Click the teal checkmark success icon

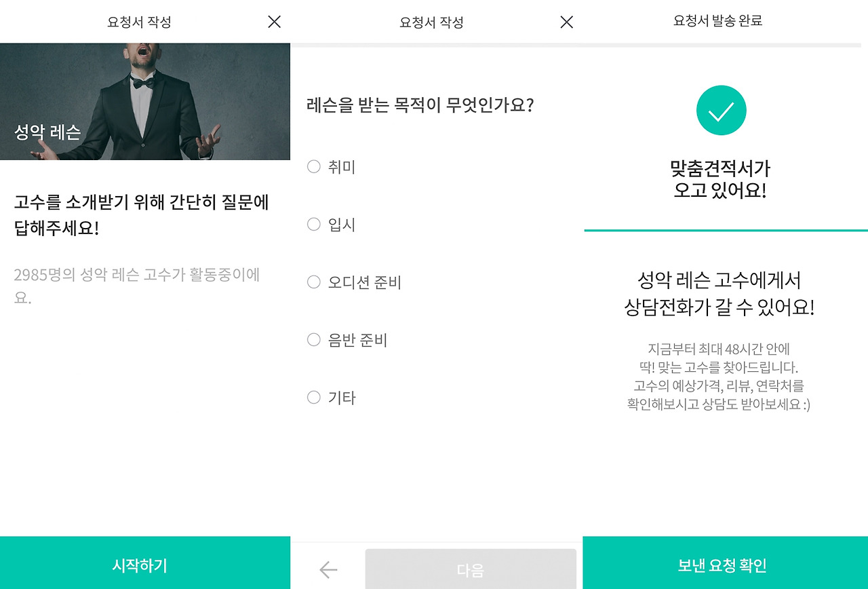[x=721, y=109]
